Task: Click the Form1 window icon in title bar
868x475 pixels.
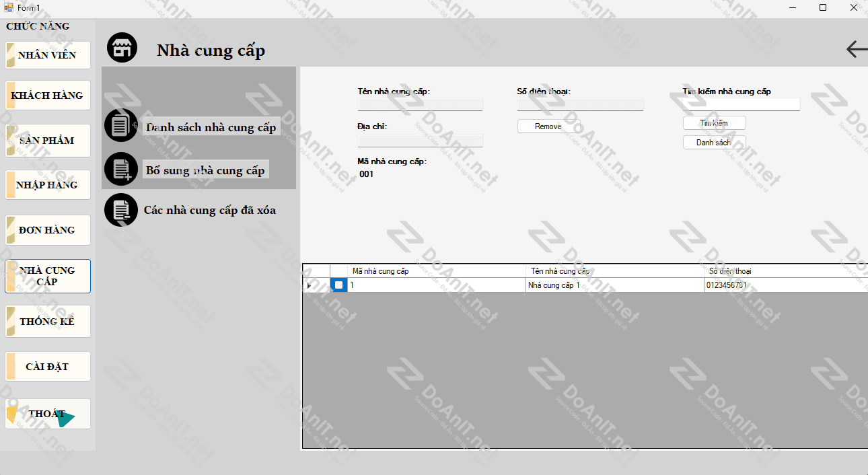Action: tap(9, 7)
